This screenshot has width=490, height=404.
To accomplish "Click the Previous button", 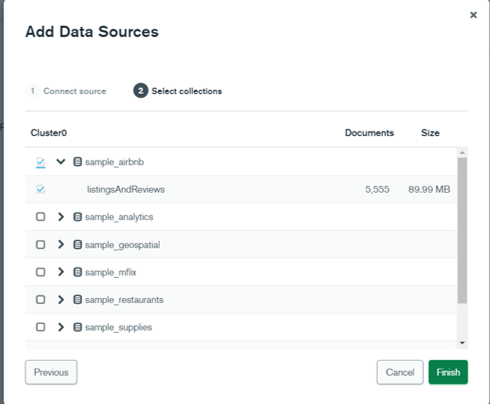I will tap(51, 372).
